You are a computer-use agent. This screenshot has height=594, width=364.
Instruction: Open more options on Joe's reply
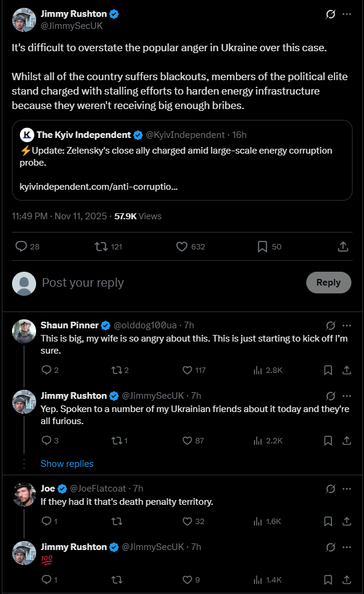[347, 489]
